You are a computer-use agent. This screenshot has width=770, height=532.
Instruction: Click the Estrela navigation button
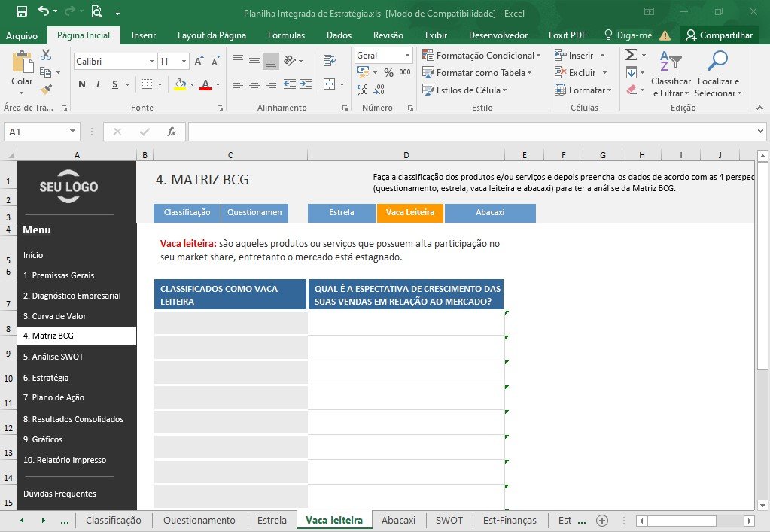point(341,212)
